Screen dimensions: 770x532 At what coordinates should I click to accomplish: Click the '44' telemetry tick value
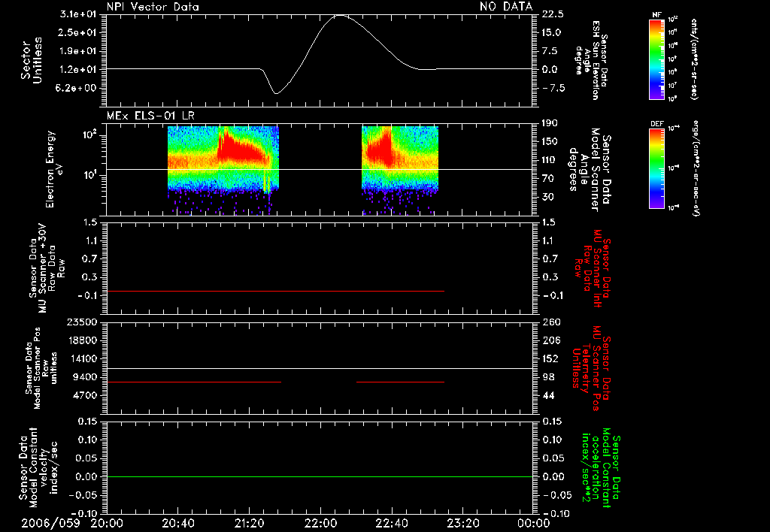[548, 395]
